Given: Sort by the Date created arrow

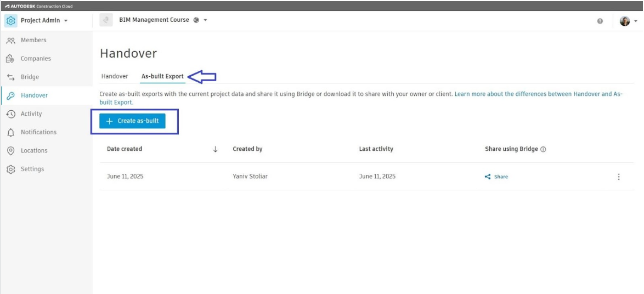Looking at the screenshot, I should click(215, 149).
